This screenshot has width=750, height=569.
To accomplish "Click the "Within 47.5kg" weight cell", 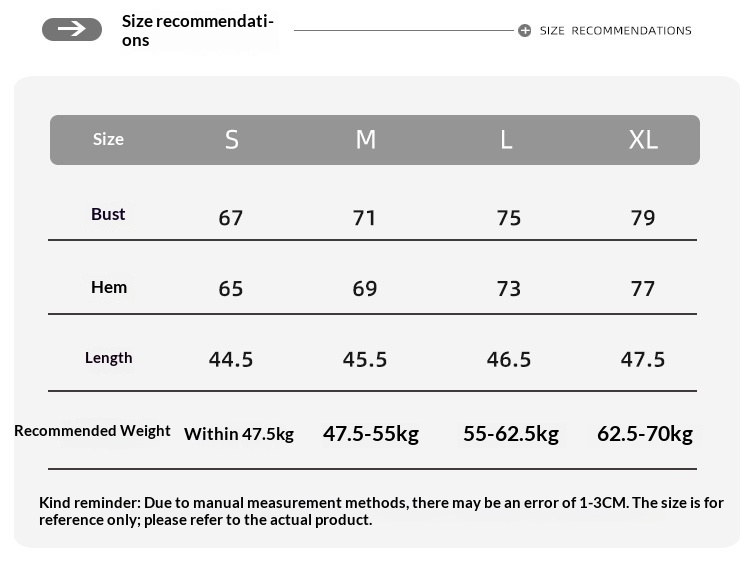I will [x=239, y=434].
